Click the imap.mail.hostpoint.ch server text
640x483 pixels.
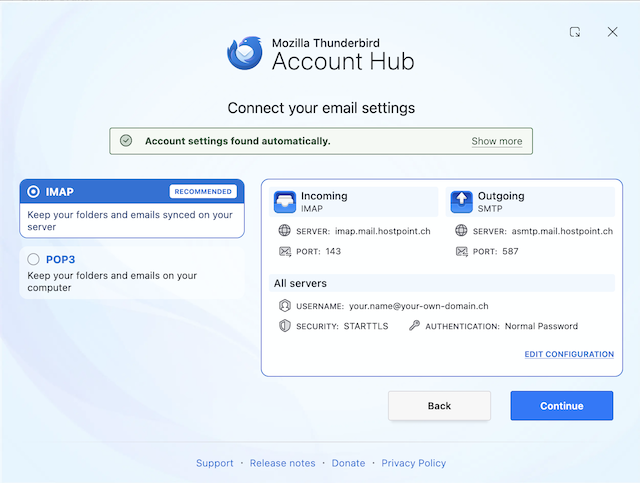pyautogui.click(x=382, y=231)
